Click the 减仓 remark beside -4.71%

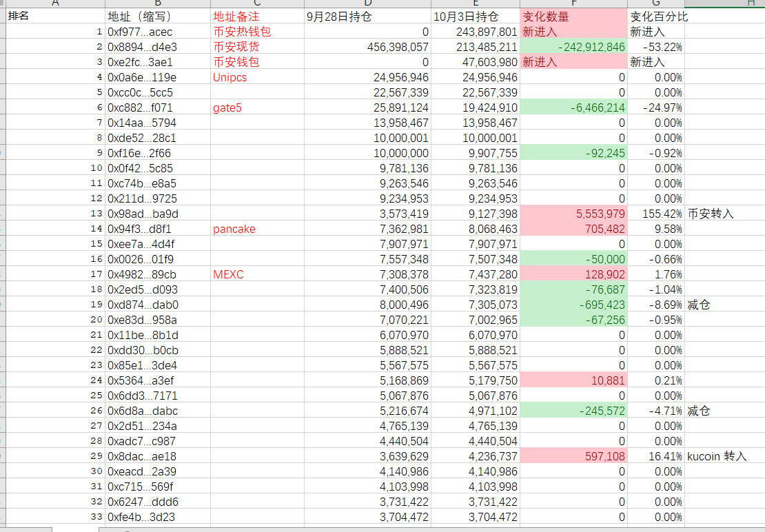(724, 411)
